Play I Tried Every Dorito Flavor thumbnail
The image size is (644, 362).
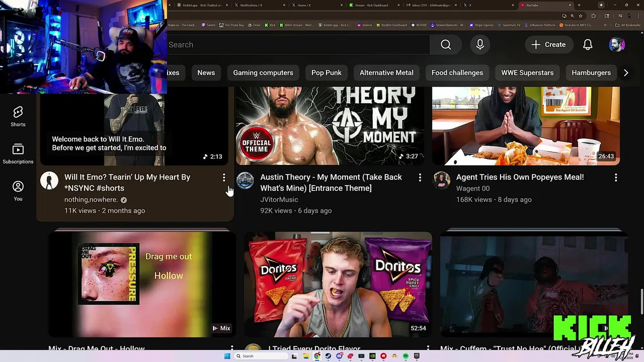pos(338,285)
